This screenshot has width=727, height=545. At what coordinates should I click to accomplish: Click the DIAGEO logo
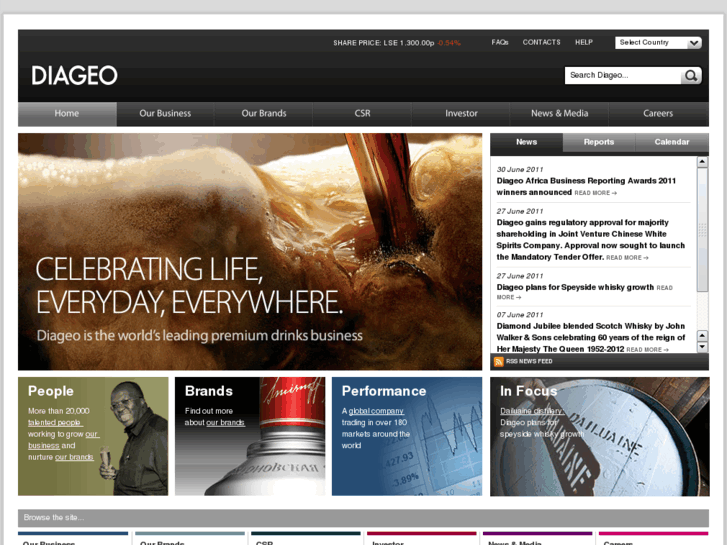pyautogui.click(x=74, y=75)
